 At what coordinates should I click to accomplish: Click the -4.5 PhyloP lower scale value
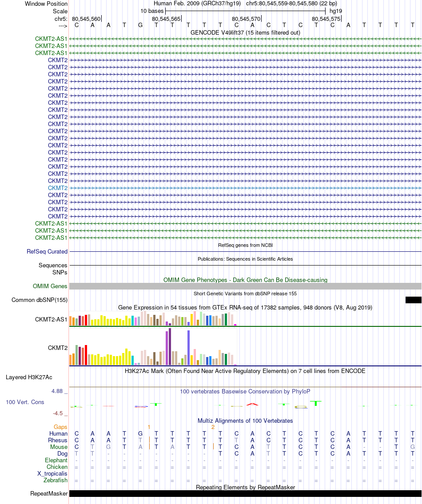tap(58, 413)
